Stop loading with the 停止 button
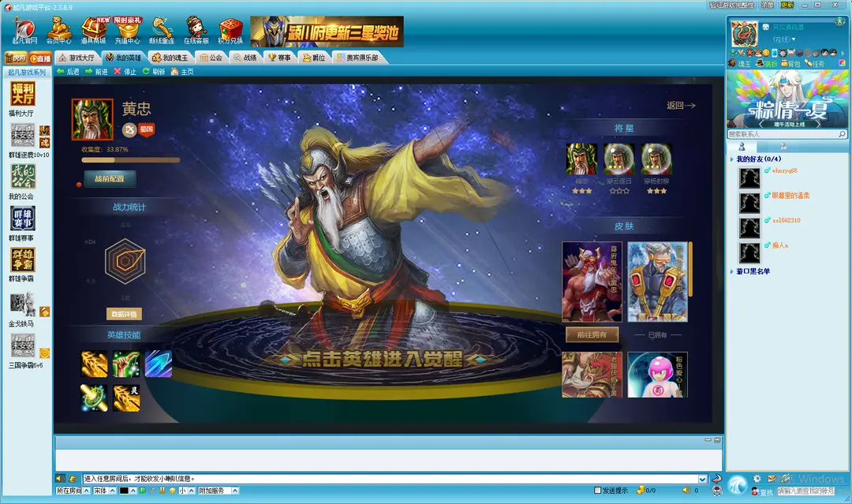 [x=125, y=72]
